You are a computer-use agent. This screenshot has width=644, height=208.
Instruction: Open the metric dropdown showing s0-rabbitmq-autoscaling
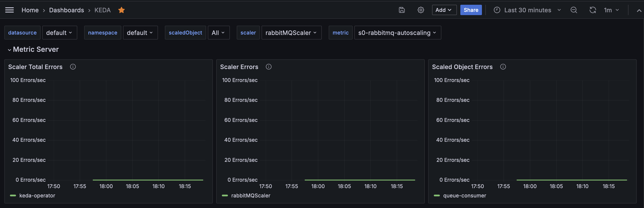point(398,33)
